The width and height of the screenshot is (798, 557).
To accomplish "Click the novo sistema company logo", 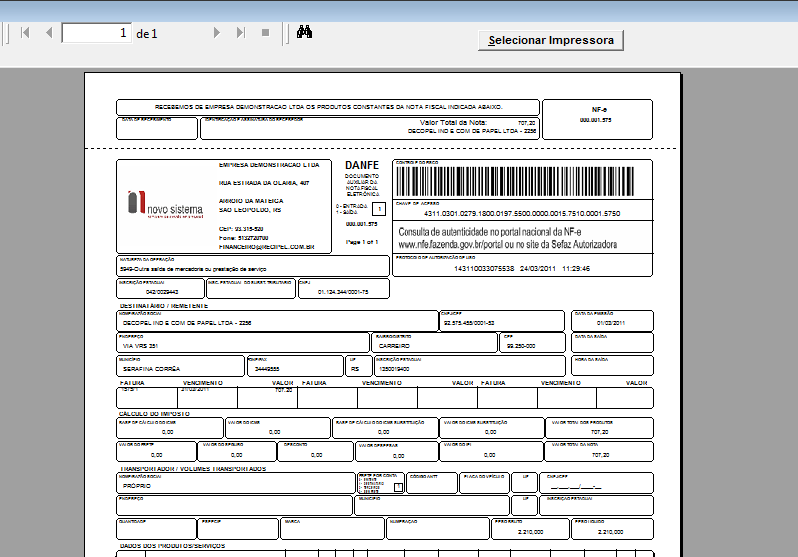I will (x=166, y=204).
